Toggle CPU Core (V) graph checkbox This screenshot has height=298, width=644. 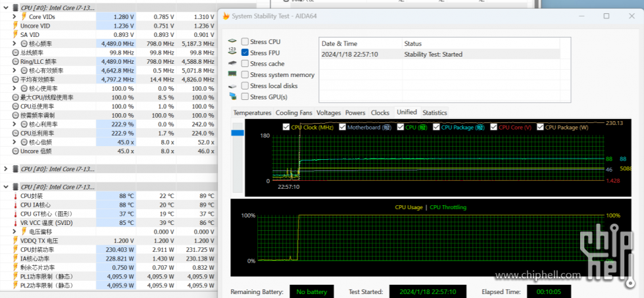click(493, 127)
